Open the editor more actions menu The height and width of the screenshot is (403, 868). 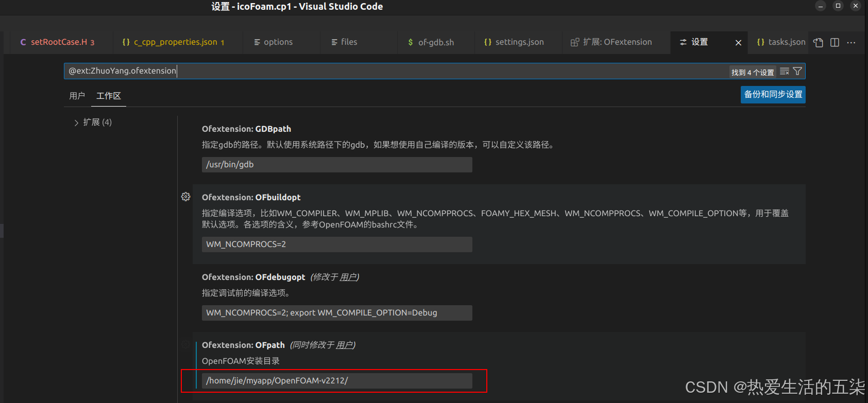(x=851, y=43)
